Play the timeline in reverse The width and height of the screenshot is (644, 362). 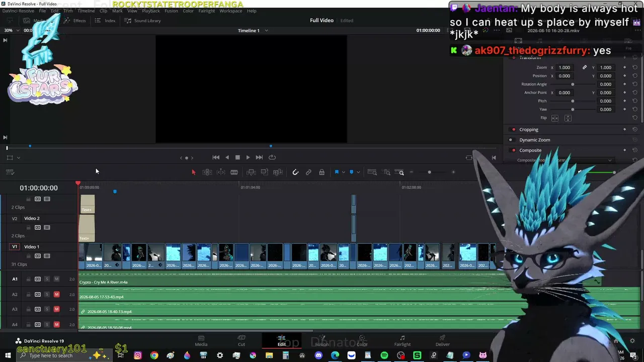click(227, 157)
